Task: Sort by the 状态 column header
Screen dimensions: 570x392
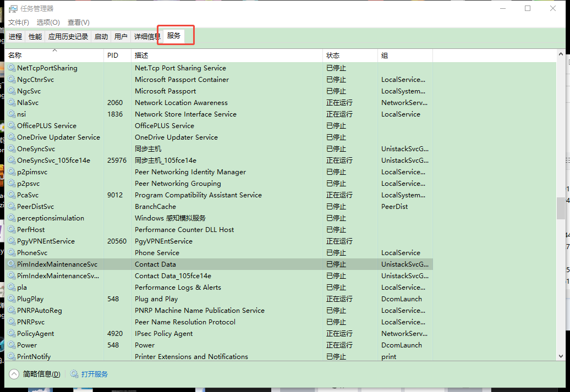Action: point(350,55)
